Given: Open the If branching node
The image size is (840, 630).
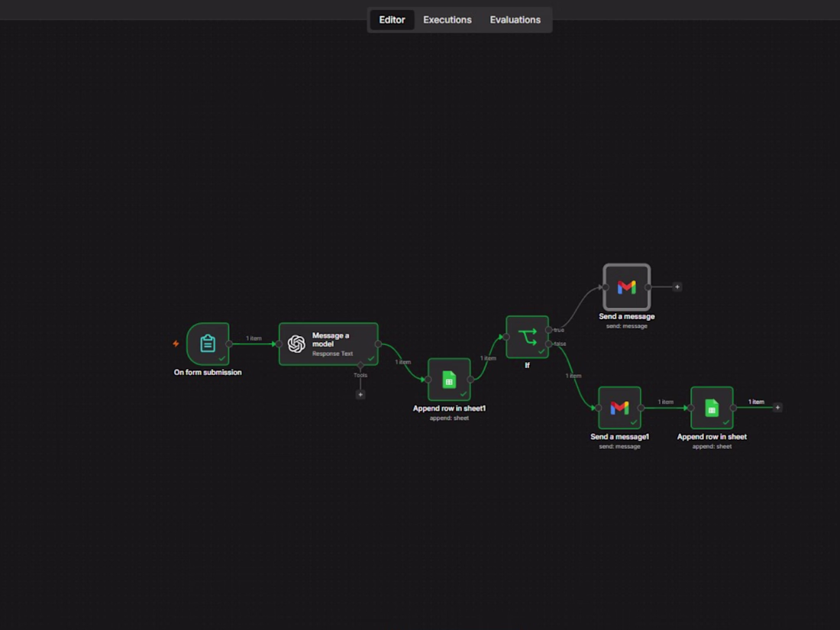Looking at the screenshot, I should point(527,337).
